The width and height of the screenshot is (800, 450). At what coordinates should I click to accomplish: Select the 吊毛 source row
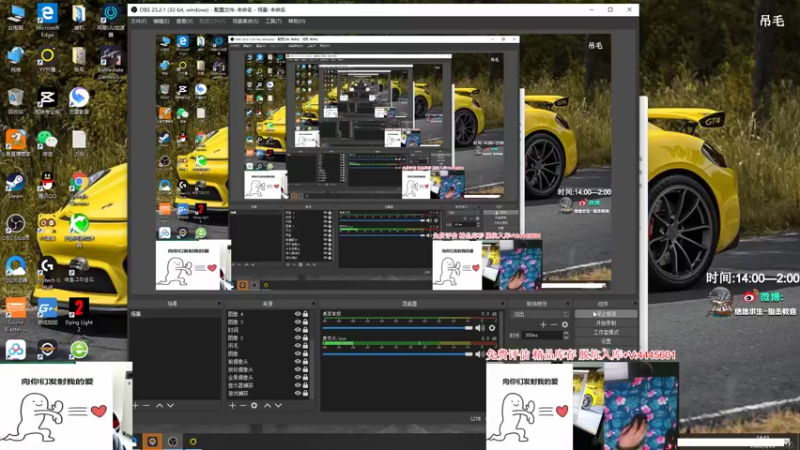(x=267, y=346)
